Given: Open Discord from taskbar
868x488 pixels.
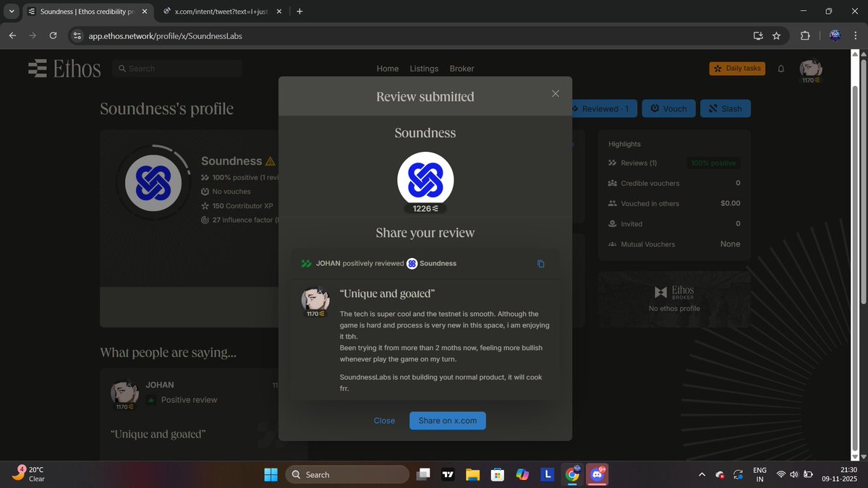Looking at the screenshot, I should click(x=597, y=474).
